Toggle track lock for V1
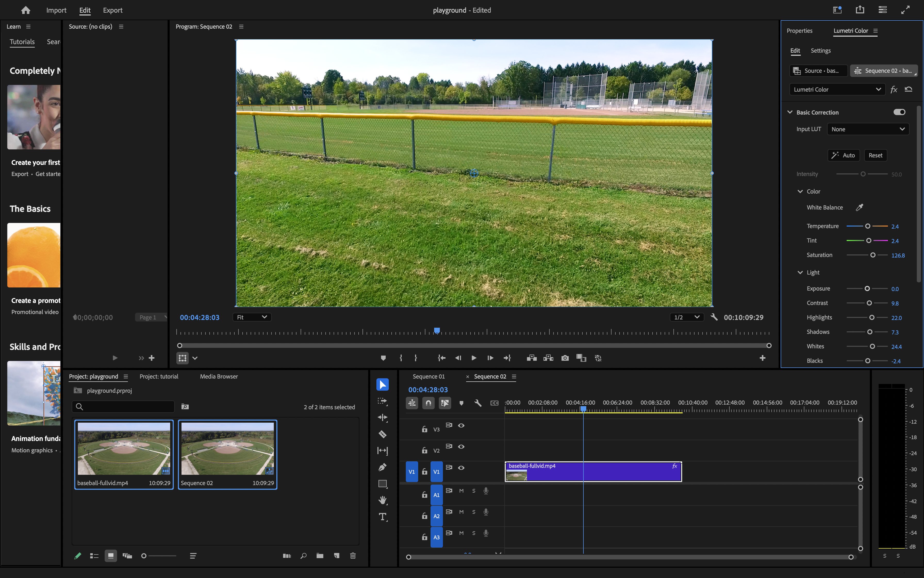 (424, 472)
